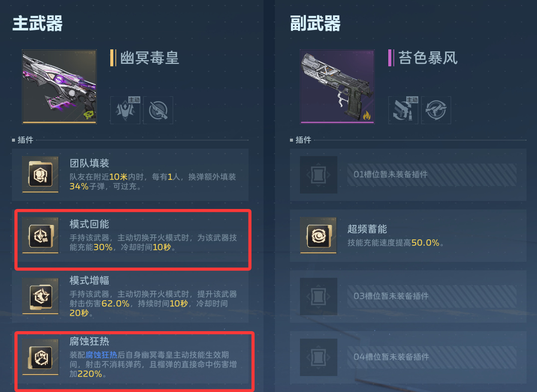Select the primary weapon 主动 skill icon
Viewport: 537px width, 392px height.
pos(125,110)
